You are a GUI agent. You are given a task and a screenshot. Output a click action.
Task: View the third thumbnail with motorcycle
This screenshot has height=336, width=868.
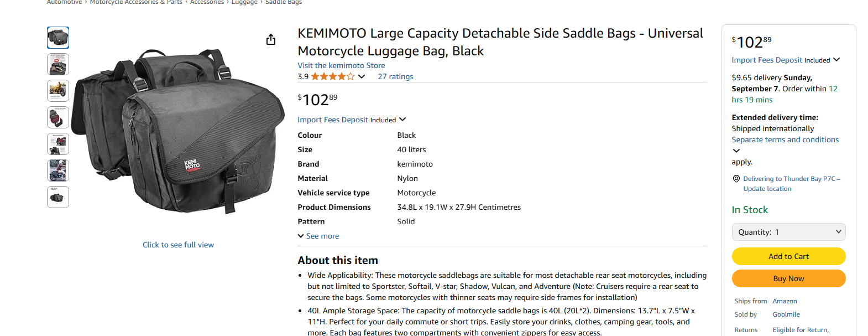(58, 91)
